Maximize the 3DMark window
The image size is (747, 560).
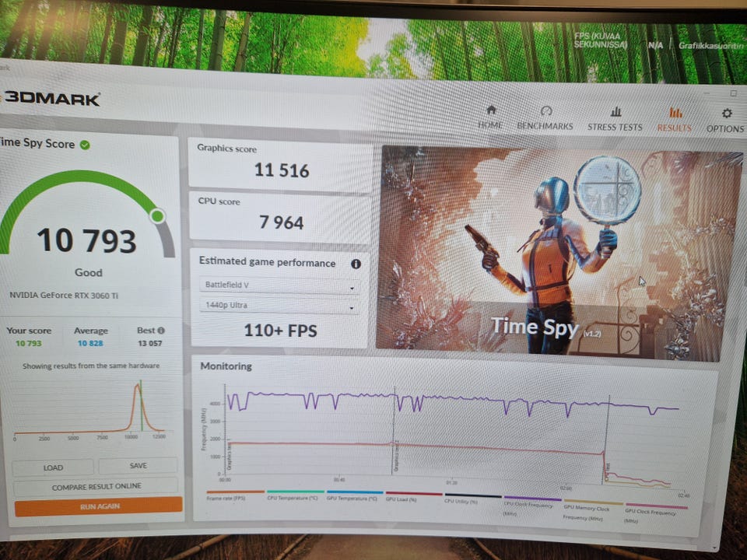click(734, 93)
